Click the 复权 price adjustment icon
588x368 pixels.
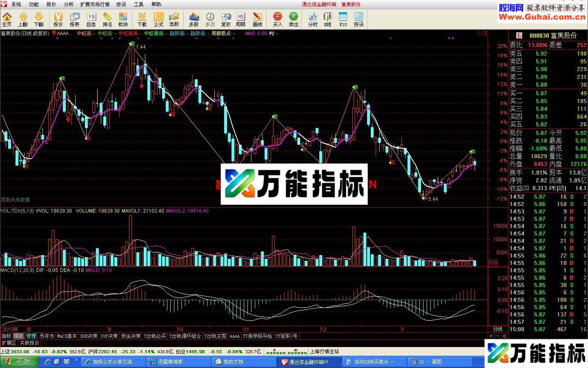point(226,19)
